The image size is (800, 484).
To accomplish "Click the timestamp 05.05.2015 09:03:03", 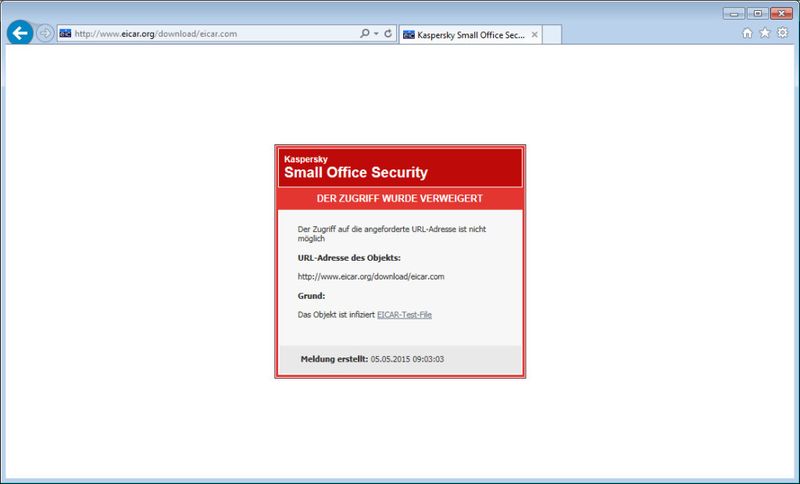I will click(x=407, y=359).
